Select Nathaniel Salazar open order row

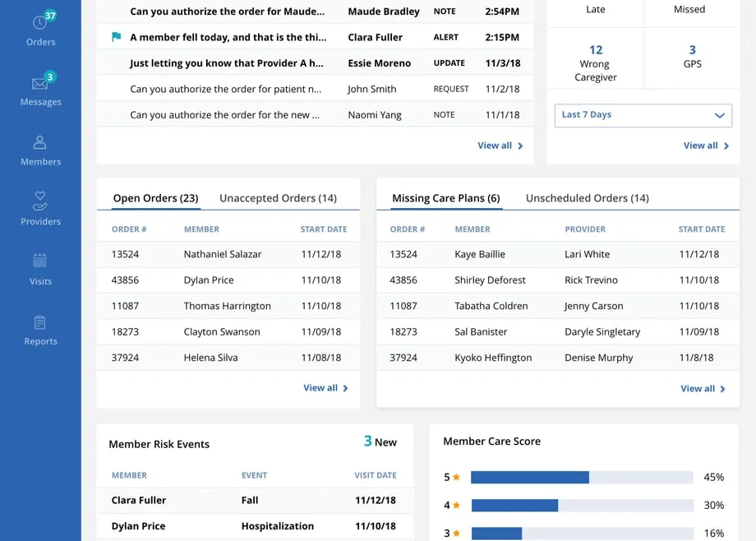point(228,254)
